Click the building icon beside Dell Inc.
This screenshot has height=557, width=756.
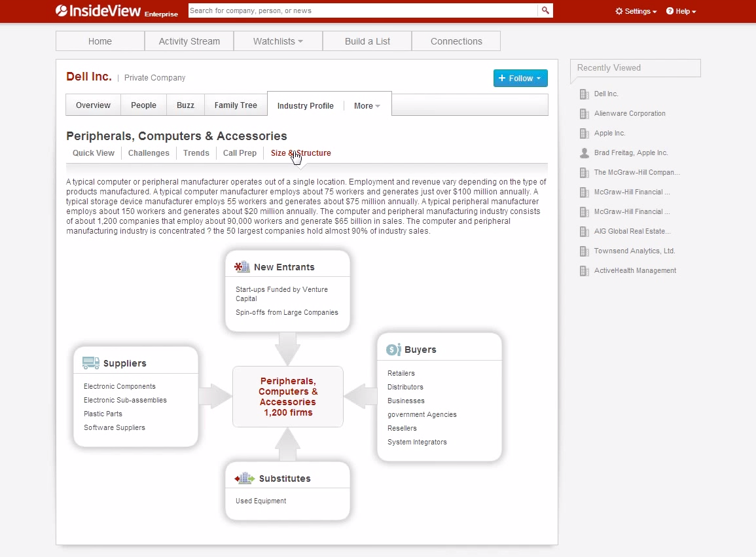[584, 94]
